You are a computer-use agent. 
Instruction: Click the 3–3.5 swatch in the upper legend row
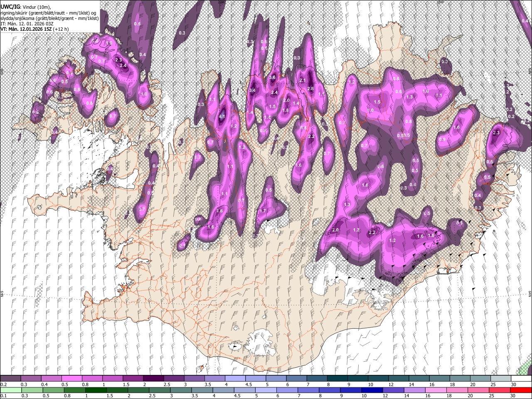pos(194,379)
